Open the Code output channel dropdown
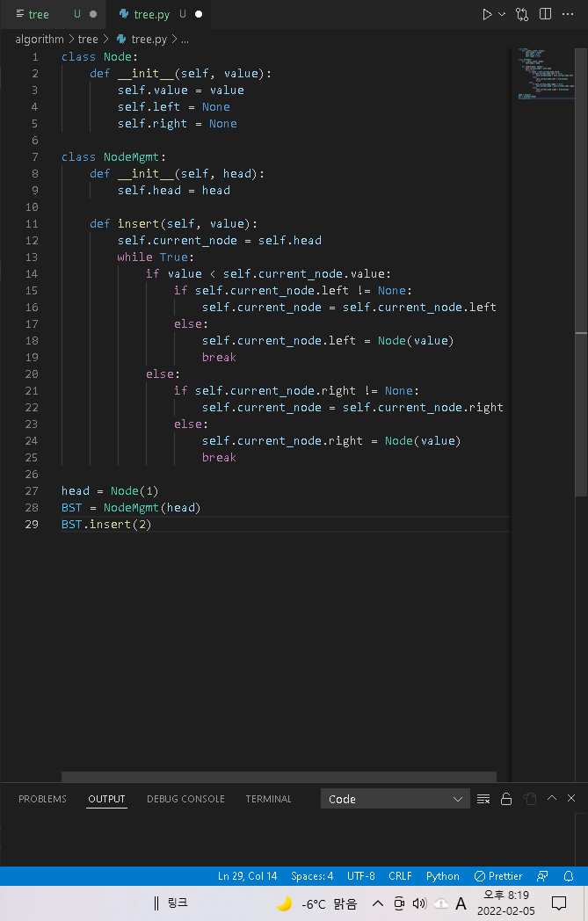Image resolution: width=588 pixels, height=921 pixels. click(x=395, y=799)
